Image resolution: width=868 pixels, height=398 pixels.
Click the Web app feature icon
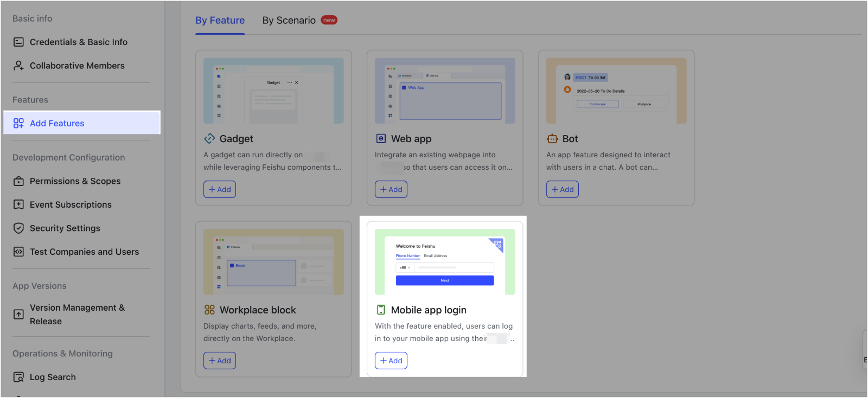[381, 139]
